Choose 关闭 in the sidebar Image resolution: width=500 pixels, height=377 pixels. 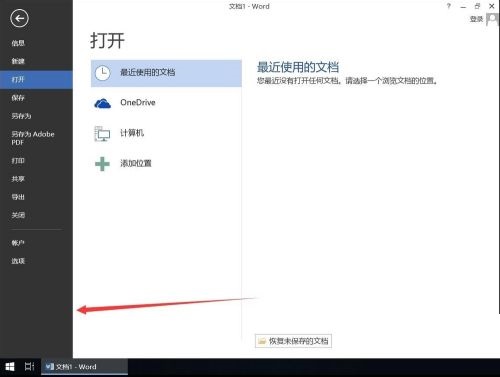(18, 215)
